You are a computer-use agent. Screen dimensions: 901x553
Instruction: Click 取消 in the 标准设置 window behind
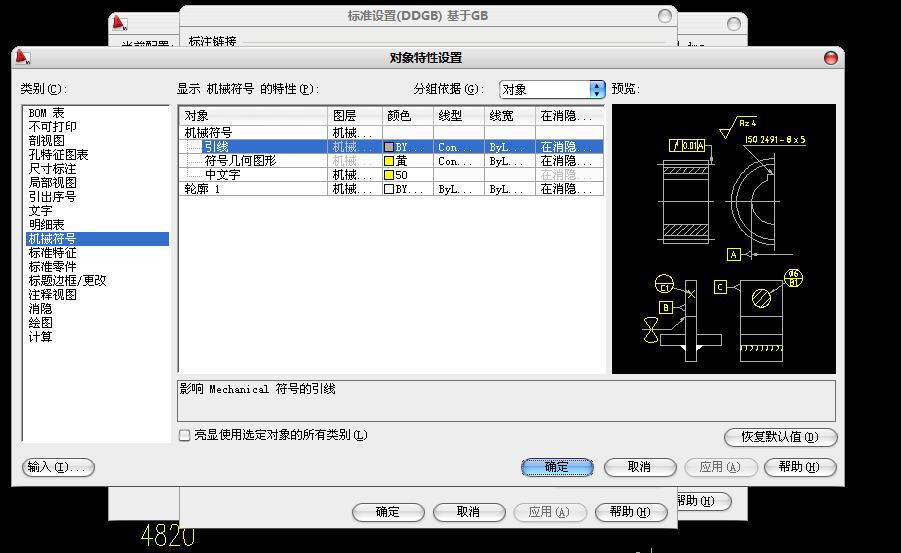[x=469, y=512]
